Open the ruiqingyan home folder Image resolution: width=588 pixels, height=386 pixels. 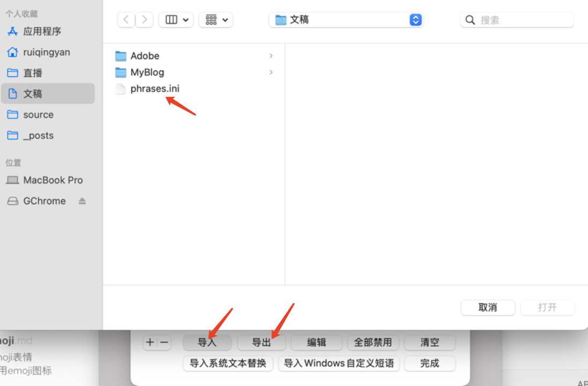[48, 52]
